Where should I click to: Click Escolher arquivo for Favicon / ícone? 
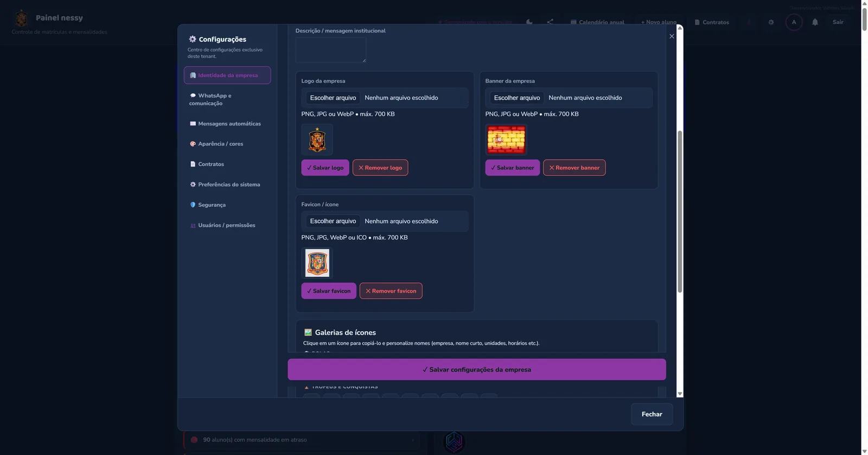pyautogui.click(x=333, y=221)
